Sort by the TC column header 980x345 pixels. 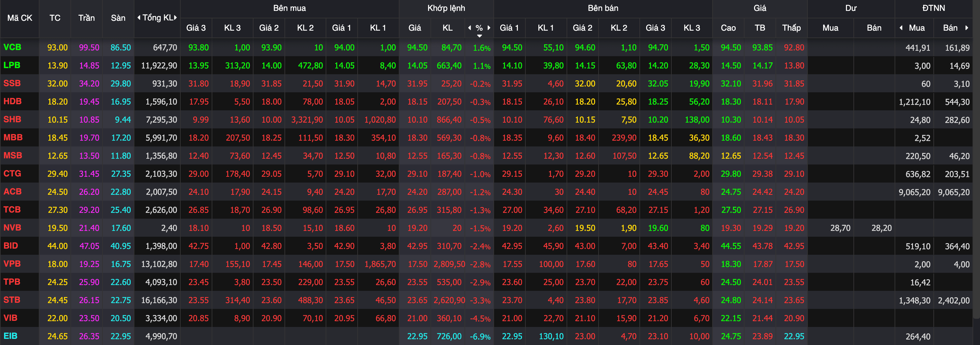coord(55,18)
